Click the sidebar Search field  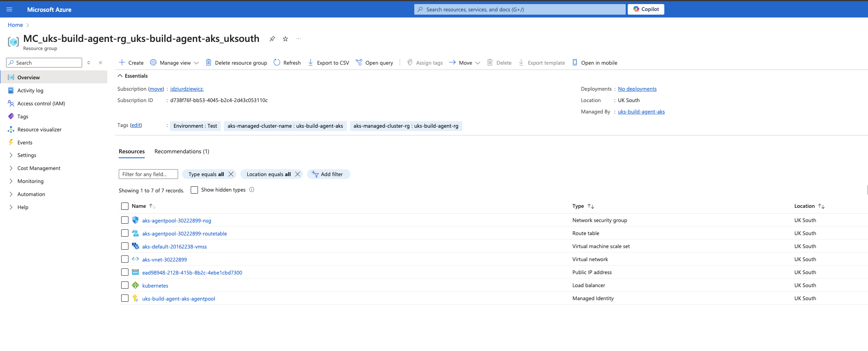44,63
